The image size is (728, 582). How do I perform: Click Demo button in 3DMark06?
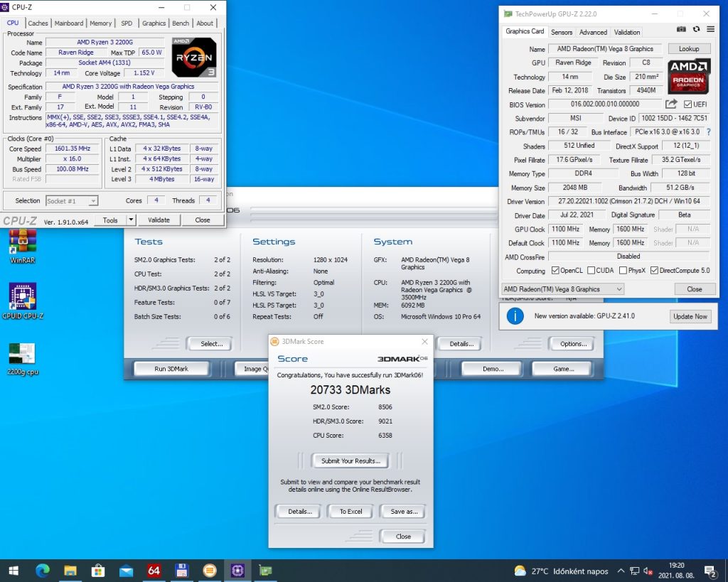(x=493, y=369)
